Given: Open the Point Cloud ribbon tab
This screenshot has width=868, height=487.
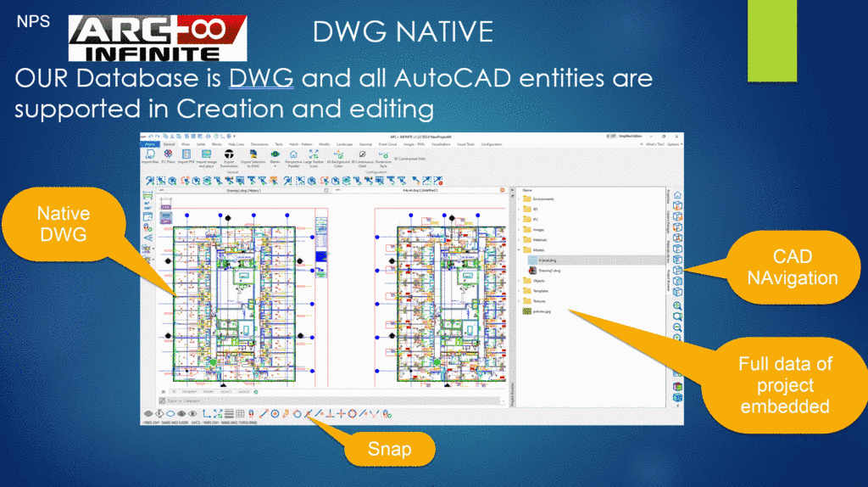Looking at the screenshot, I should click(387, 144).
